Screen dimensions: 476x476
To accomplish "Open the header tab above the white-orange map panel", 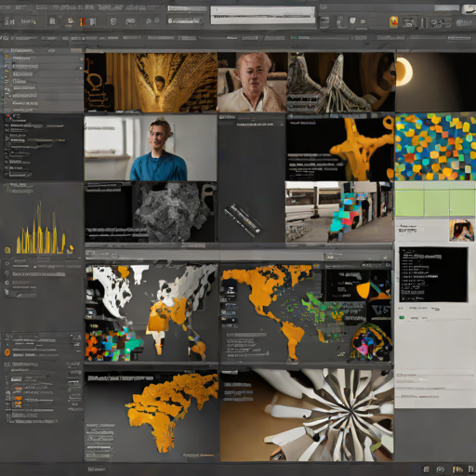I will pyautogui.click(x=102, y=255).
